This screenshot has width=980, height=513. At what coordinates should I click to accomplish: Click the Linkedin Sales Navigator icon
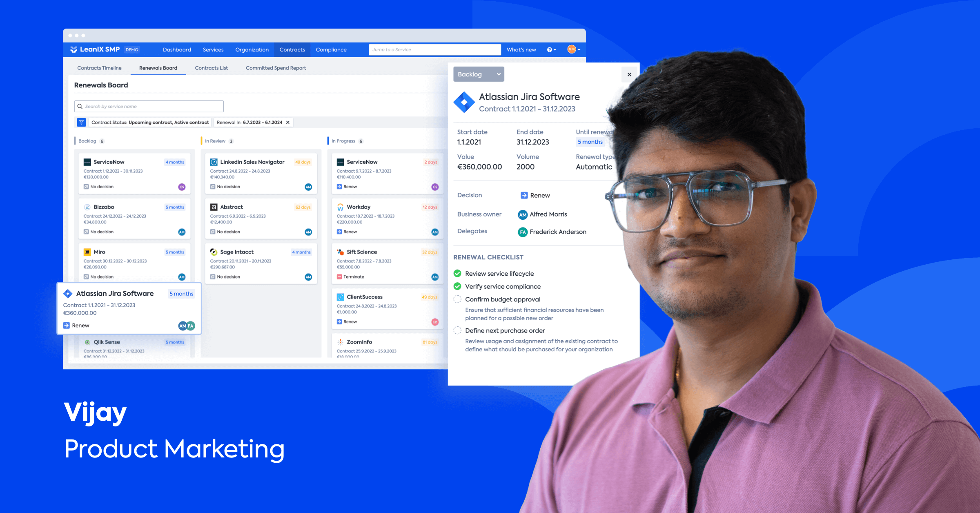click(x=214, y=162)
